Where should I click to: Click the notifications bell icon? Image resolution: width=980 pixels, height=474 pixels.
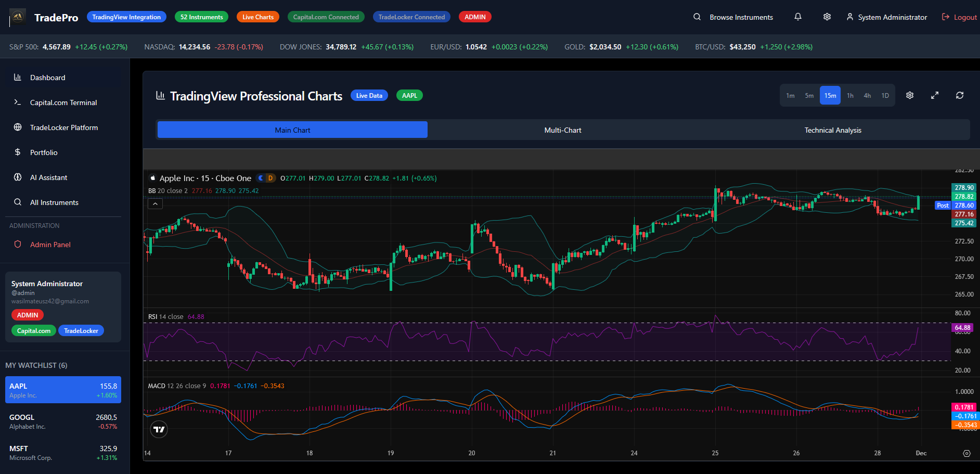[x=798, y=17]
